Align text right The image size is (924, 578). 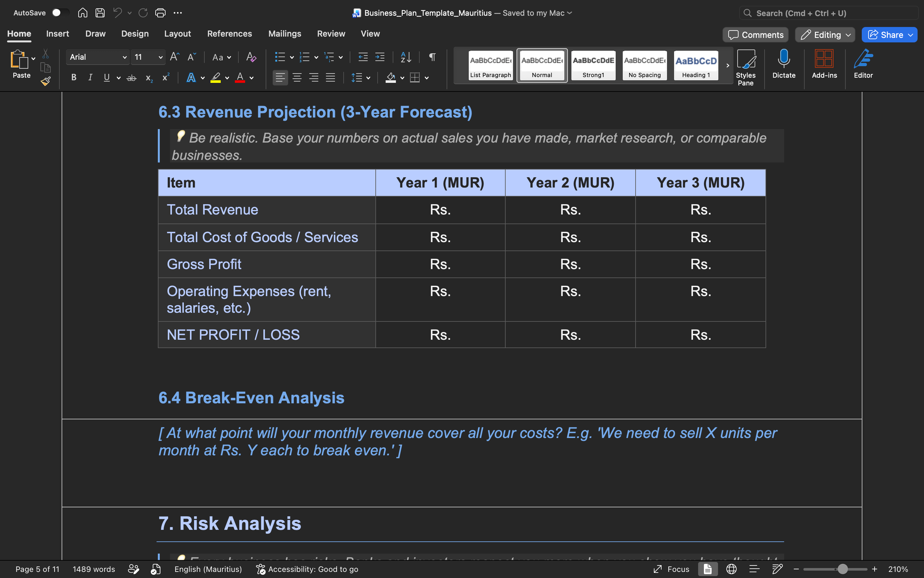(314, 78)
